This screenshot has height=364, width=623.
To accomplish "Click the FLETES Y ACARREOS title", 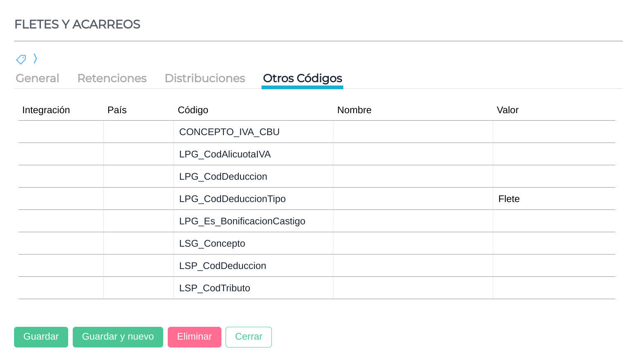I will click(77, 24).
